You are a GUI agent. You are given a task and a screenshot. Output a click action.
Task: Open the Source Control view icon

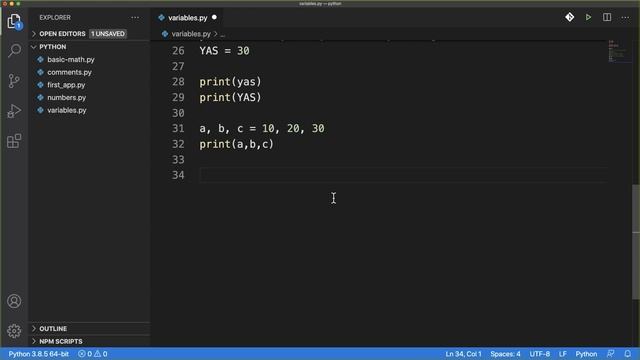pos(14,81)
